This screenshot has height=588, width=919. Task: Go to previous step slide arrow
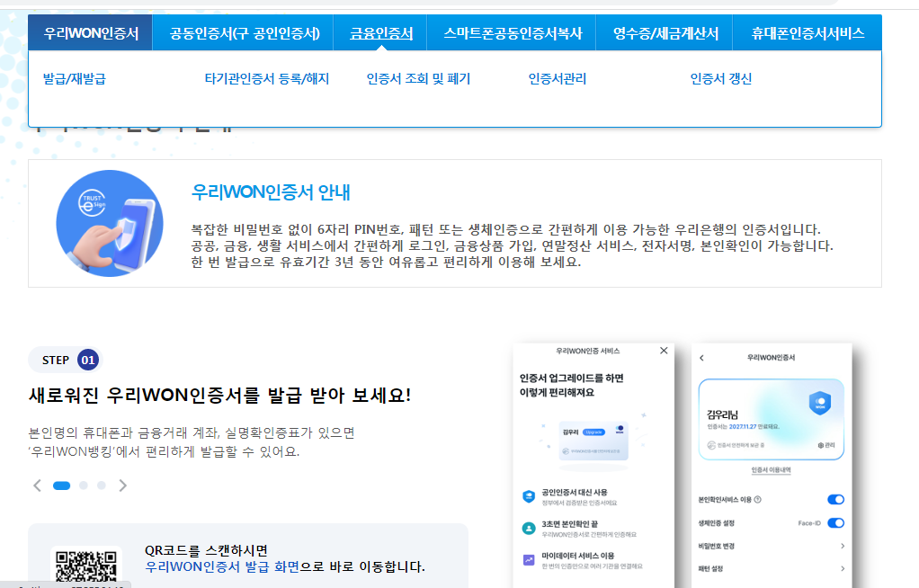38,486
